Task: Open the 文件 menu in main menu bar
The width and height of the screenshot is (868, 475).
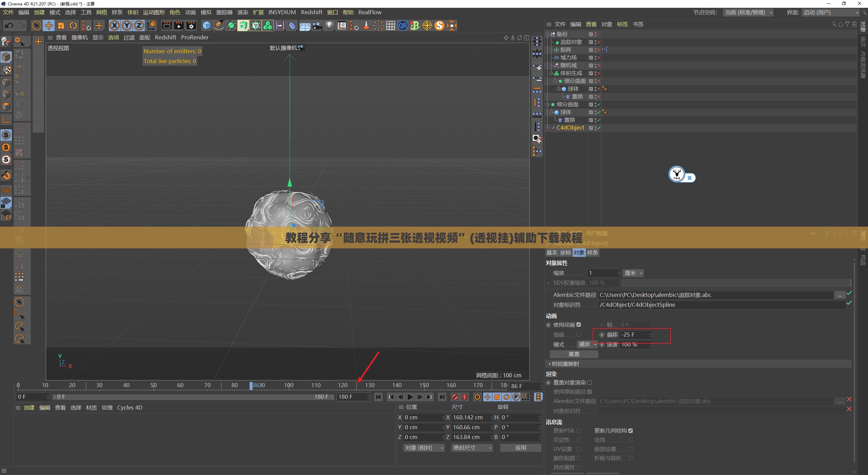Action: click(8, 13)
